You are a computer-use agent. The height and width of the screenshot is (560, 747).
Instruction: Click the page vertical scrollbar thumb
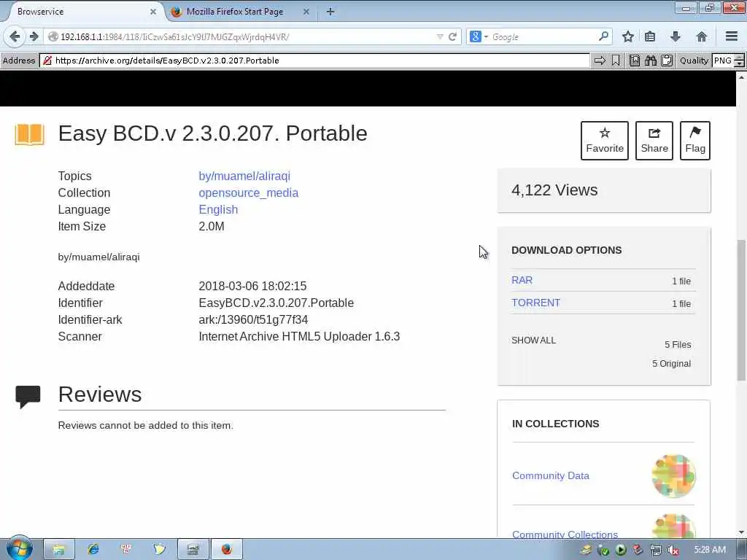pyautogui.click(x=741, y=309)
